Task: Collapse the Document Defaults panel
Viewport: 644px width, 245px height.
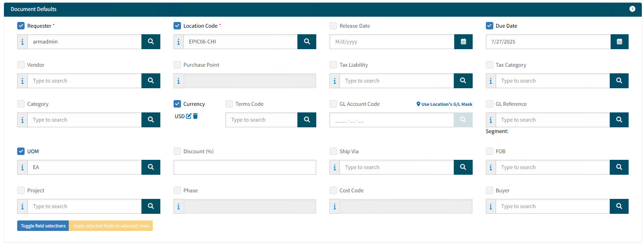Action: pos(632,9)
